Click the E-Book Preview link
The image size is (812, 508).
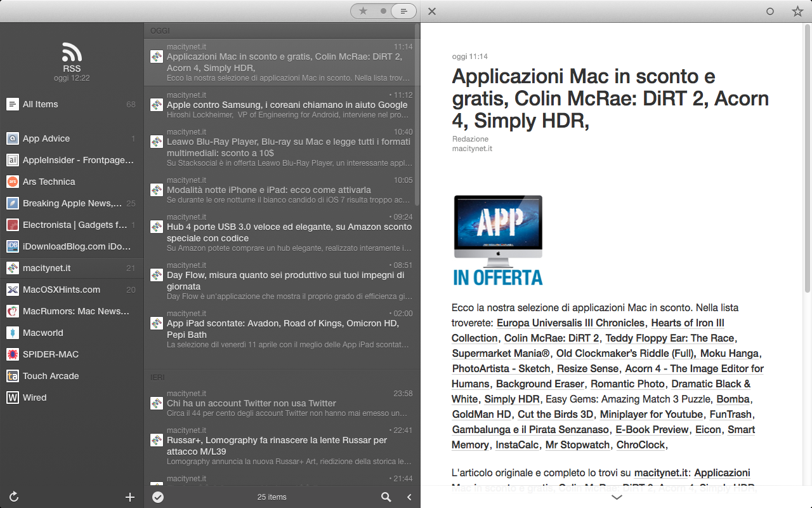click(652, 429)
